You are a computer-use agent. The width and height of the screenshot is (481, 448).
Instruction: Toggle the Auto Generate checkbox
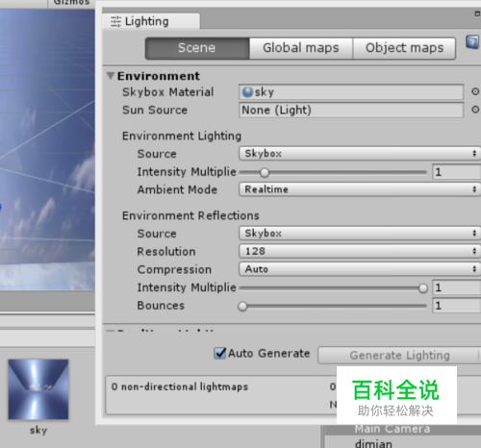(220, 353)
